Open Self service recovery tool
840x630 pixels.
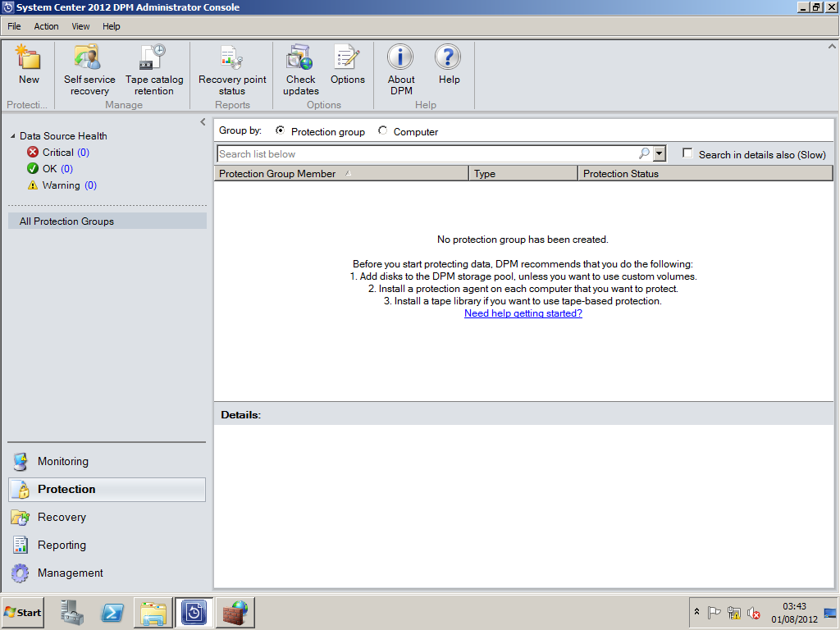tap(89, 70)
